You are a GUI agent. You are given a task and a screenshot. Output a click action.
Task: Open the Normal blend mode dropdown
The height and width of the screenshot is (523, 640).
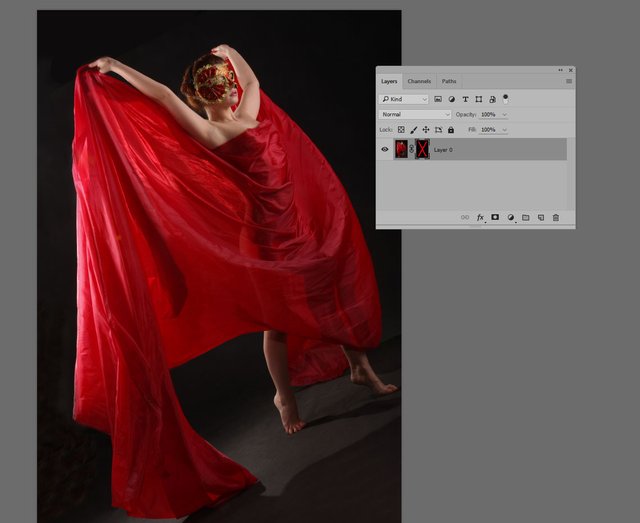click(x=415, y=114)
